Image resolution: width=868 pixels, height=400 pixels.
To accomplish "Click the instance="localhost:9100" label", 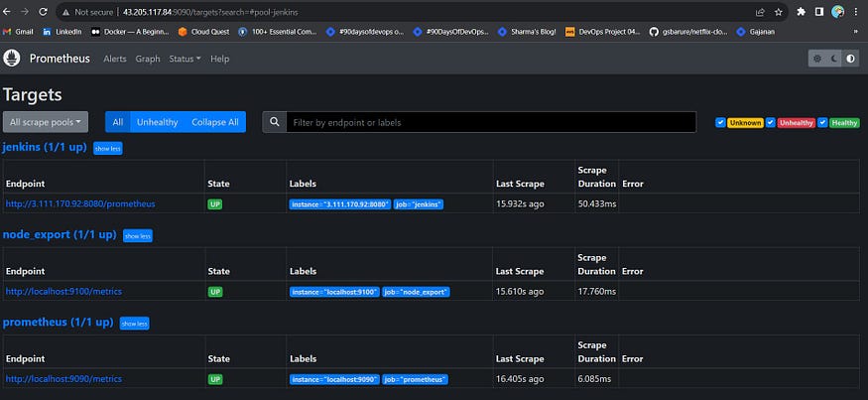I will [x=334, y=292].
